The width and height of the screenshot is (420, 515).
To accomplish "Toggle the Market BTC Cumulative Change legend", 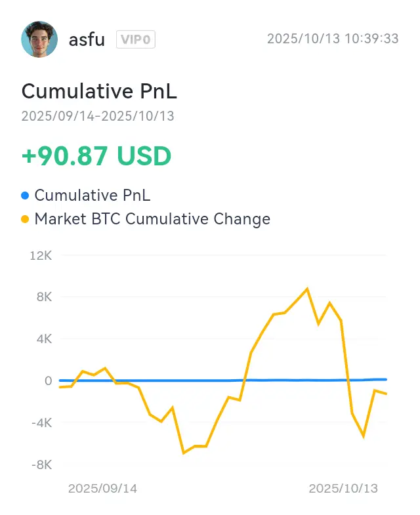I will (x=152, y=219).
